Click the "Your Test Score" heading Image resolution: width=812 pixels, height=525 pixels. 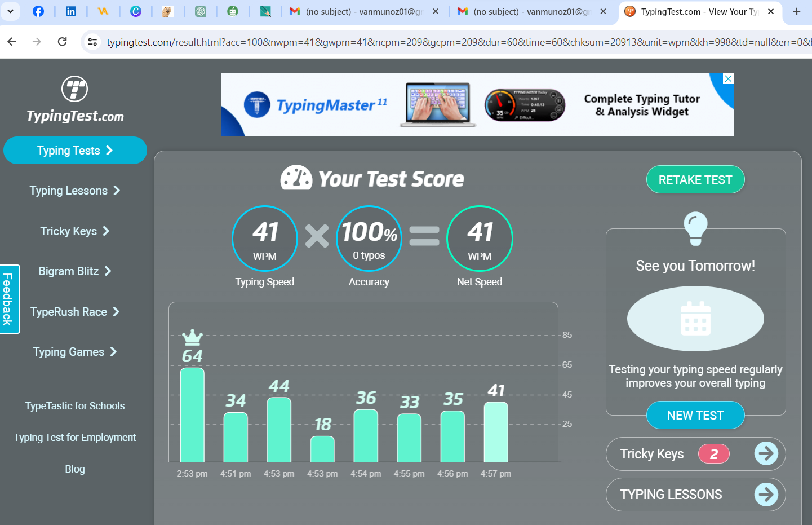(391, 179)
